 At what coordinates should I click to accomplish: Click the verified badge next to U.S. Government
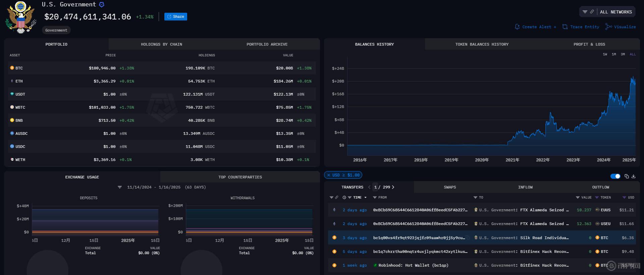102,5
